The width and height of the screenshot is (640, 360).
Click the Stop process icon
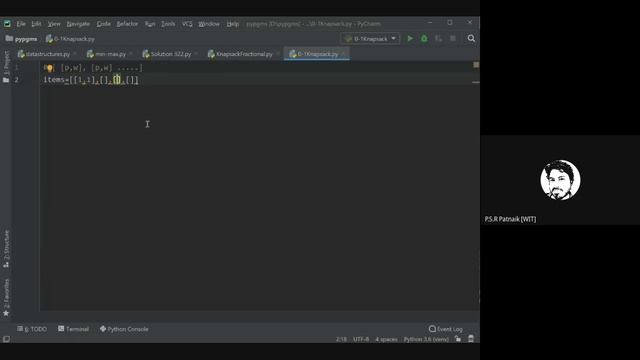[453, 38]
